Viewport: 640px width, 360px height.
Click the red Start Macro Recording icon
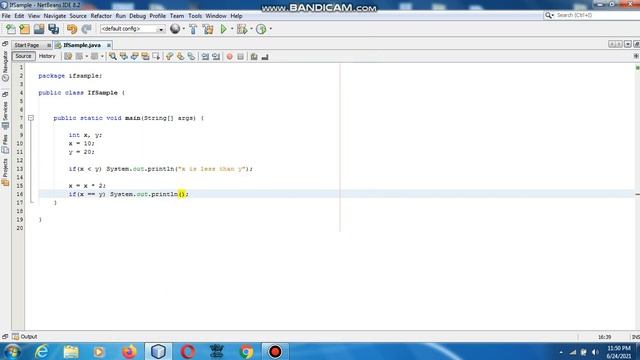(229, 56)
